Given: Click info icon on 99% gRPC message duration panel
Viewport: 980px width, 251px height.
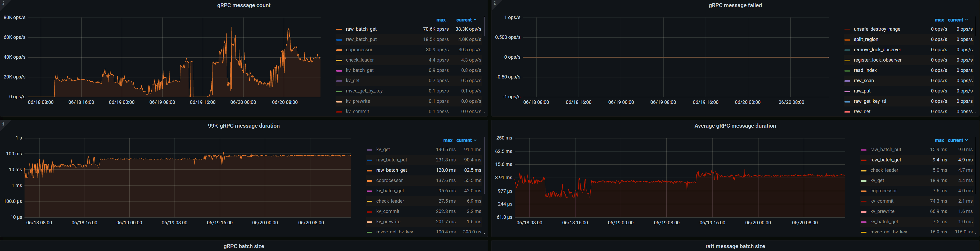Looking at the screenshot, I should (3, 124).
